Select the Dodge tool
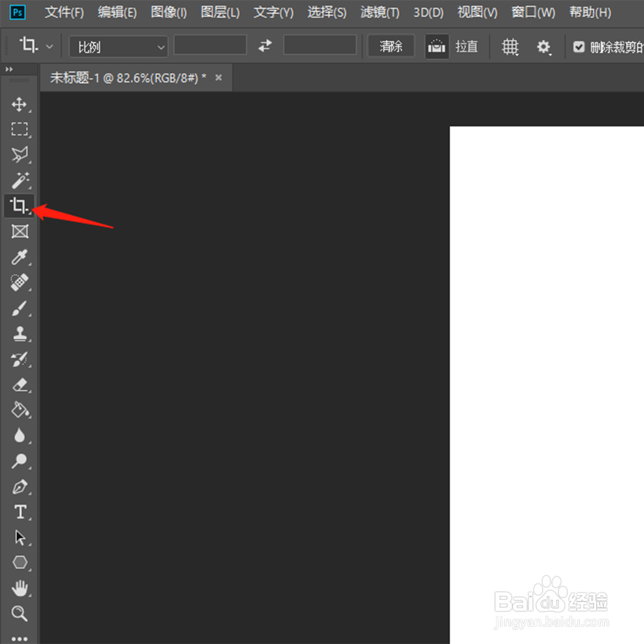Screen dimensions: 644x644 [20, 461]
